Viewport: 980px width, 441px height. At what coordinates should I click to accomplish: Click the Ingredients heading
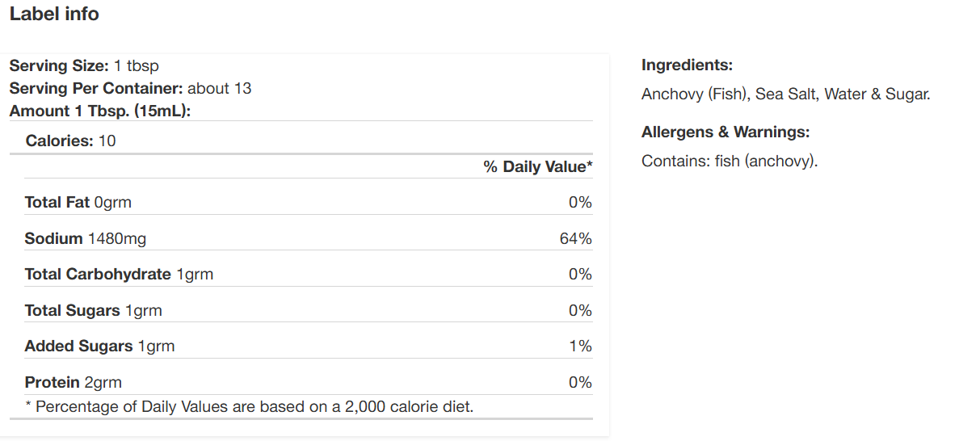(x=687, y=65)
